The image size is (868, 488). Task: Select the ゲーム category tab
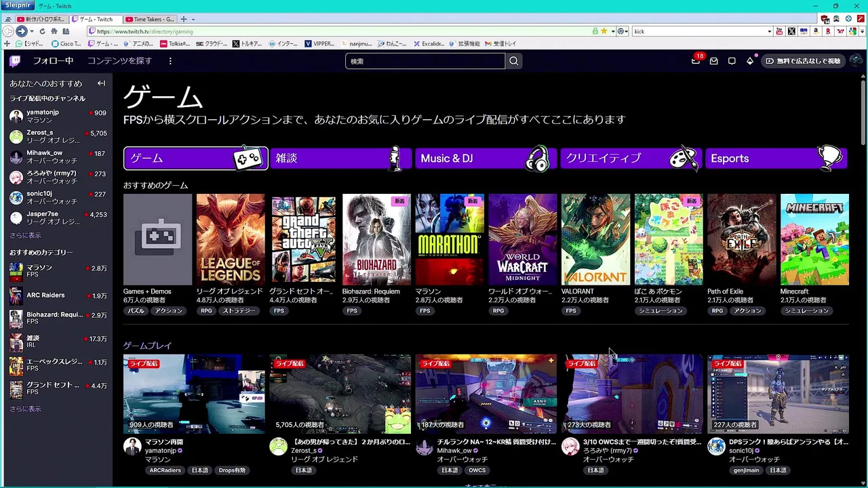tap(196, 158)
